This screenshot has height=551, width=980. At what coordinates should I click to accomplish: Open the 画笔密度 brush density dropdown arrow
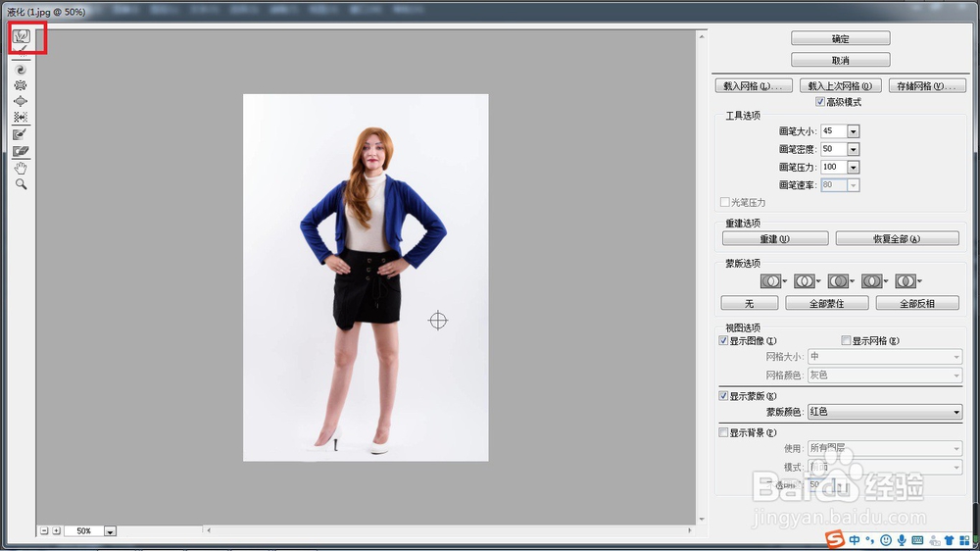point(854,149)
